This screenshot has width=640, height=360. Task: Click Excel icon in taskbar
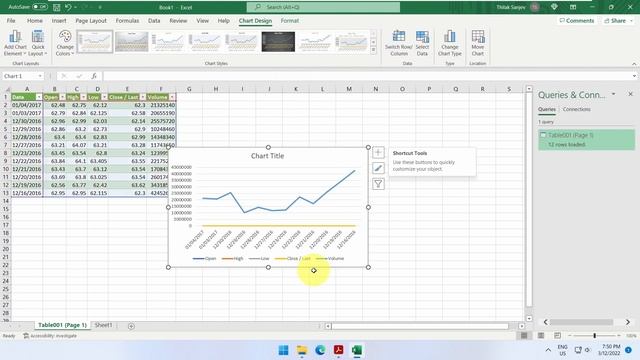tap(357, 350)
